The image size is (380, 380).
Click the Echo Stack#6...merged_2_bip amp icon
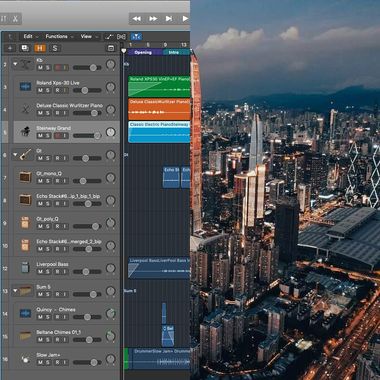point(25,245)
